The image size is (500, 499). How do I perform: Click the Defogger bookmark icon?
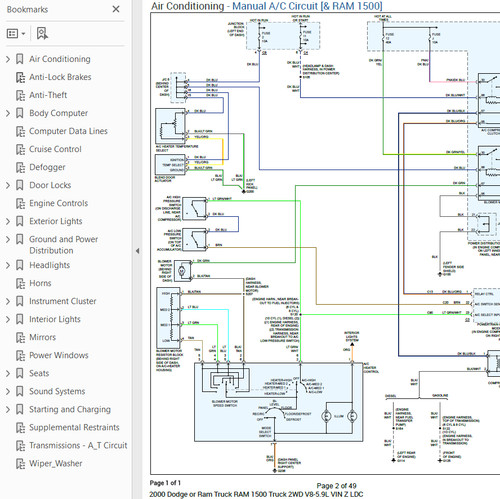pos(20,167)
